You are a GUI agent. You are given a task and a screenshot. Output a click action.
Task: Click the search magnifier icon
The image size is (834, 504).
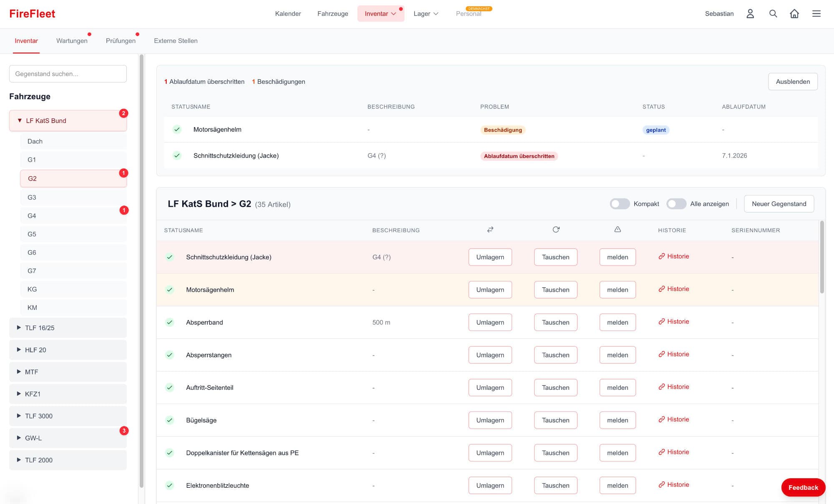pyautogui.click(x=773, y=14)
